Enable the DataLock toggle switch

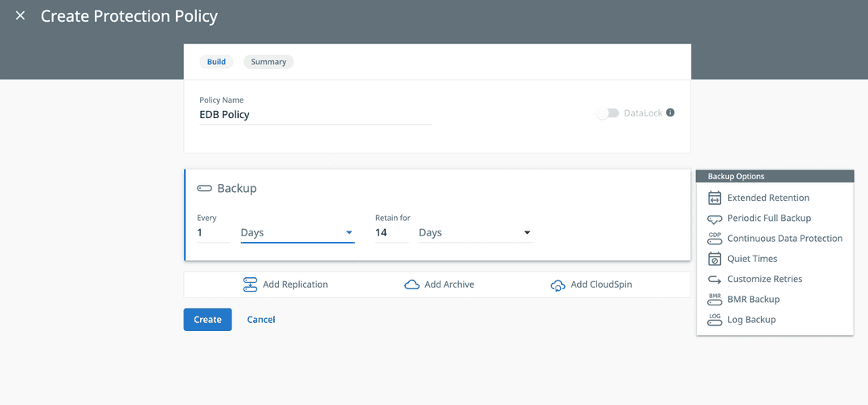[608, 113]
